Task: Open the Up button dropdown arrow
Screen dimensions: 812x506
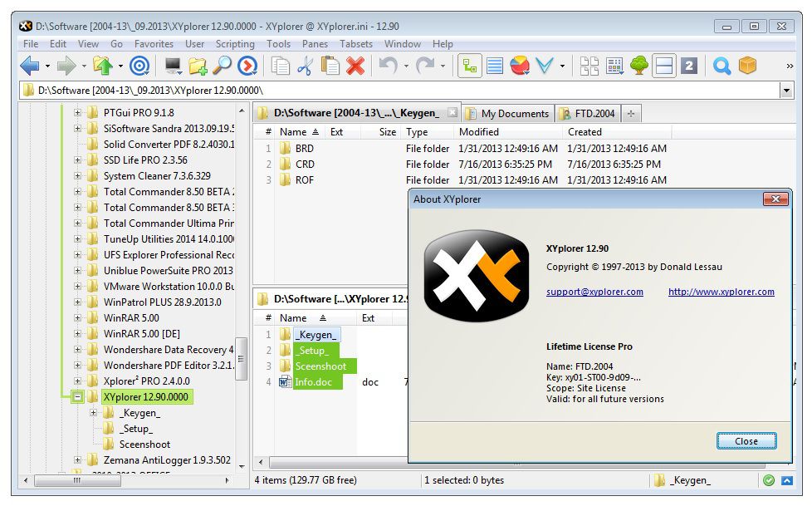Action: [120, 66]
